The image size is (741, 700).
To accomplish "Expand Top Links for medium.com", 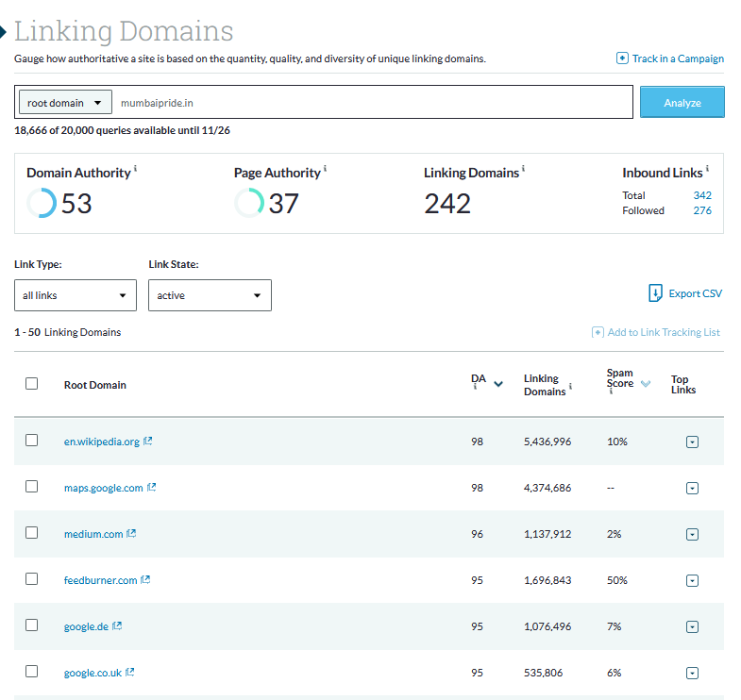I will coord(692,534).
